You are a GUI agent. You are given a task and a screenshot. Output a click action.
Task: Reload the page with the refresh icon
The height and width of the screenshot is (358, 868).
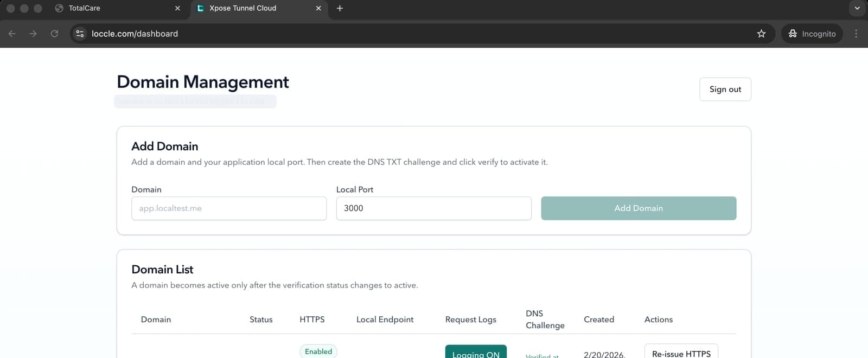(x=54, y=34)
